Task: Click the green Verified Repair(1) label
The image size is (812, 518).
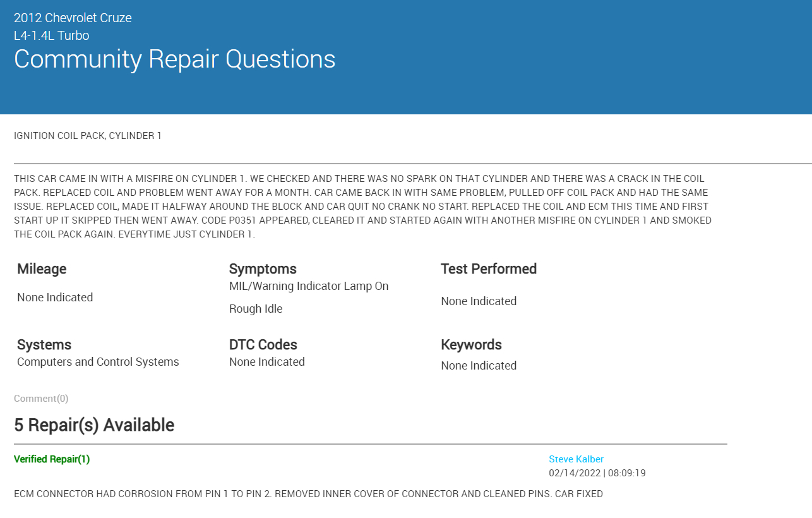Action: (x=52, y=459)
